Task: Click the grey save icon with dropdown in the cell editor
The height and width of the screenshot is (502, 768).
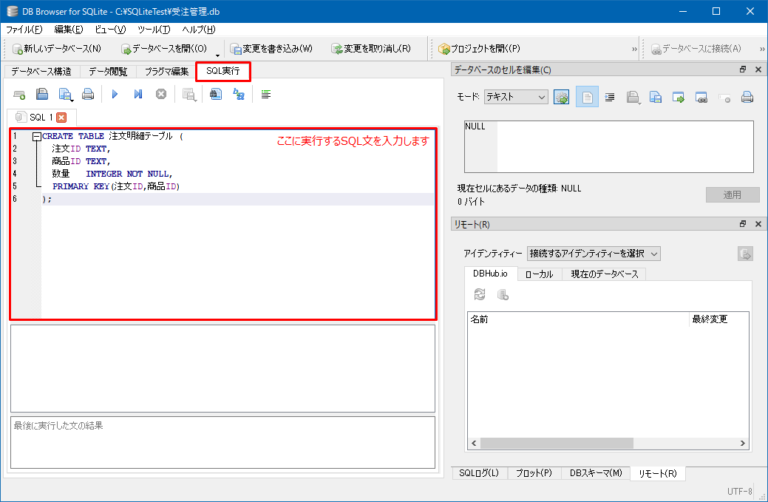Action: (633, 97)
